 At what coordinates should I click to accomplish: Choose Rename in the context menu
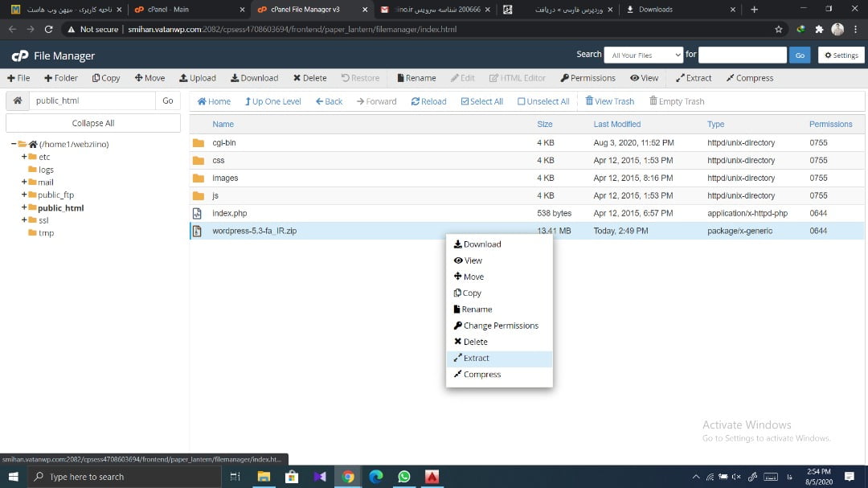[x=499, y=309]
